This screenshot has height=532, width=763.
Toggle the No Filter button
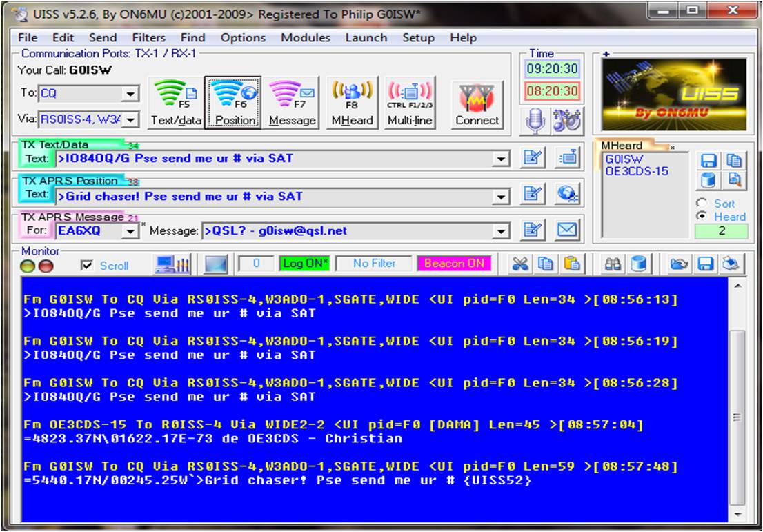374,264
